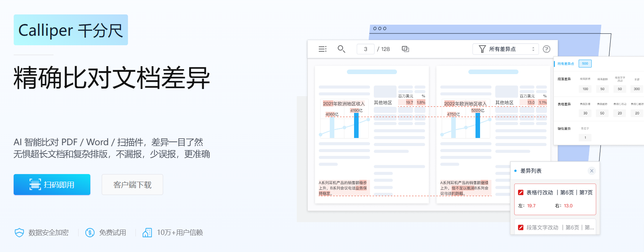
Task: Click the 数据安全加密 text
Action: point(49,233)
